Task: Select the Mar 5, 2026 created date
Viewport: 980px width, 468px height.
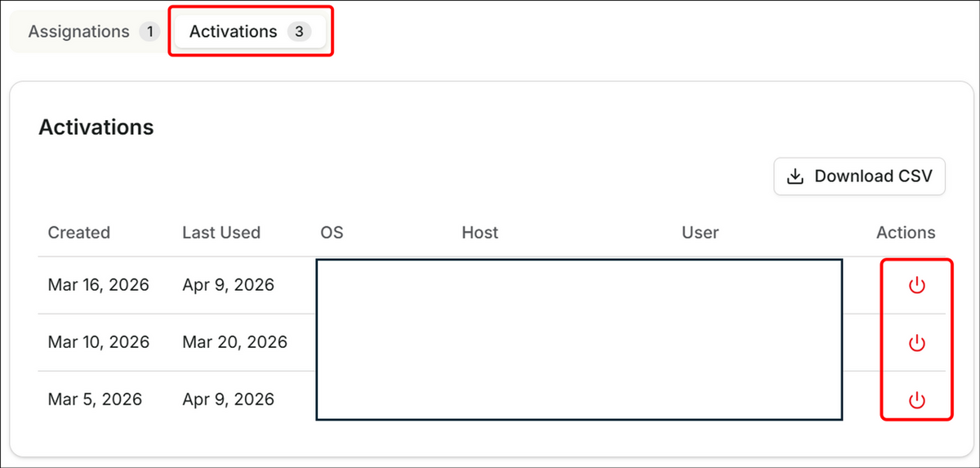Action: click(x=95, y=399)
